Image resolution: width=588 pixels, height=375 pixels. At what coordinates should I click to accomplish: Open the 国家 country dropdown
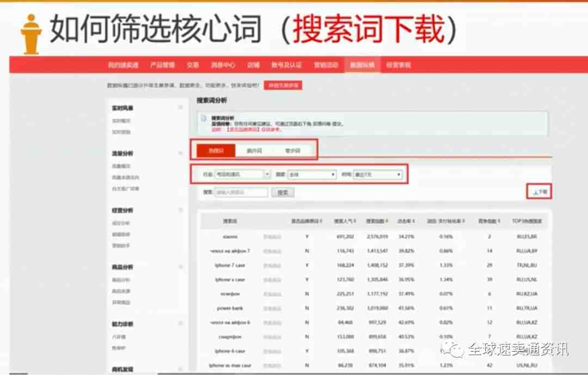[x=312, y=175]
